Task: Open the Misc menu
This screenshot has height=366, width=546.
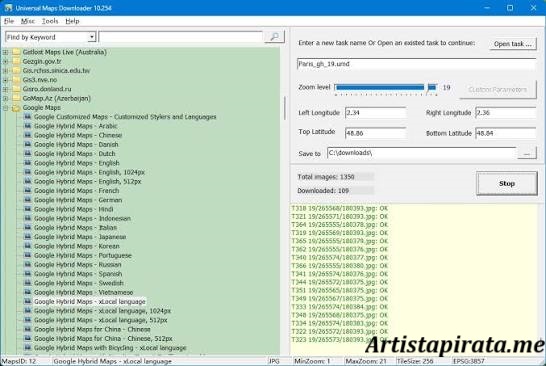Action: click(x=28, y=21)
